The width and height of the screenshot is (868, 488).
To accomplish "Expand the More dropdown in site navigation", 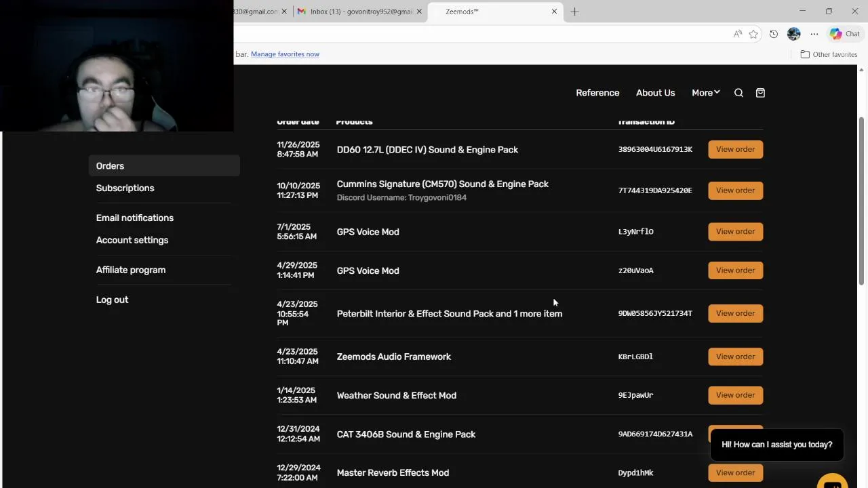I will point(706,93).
